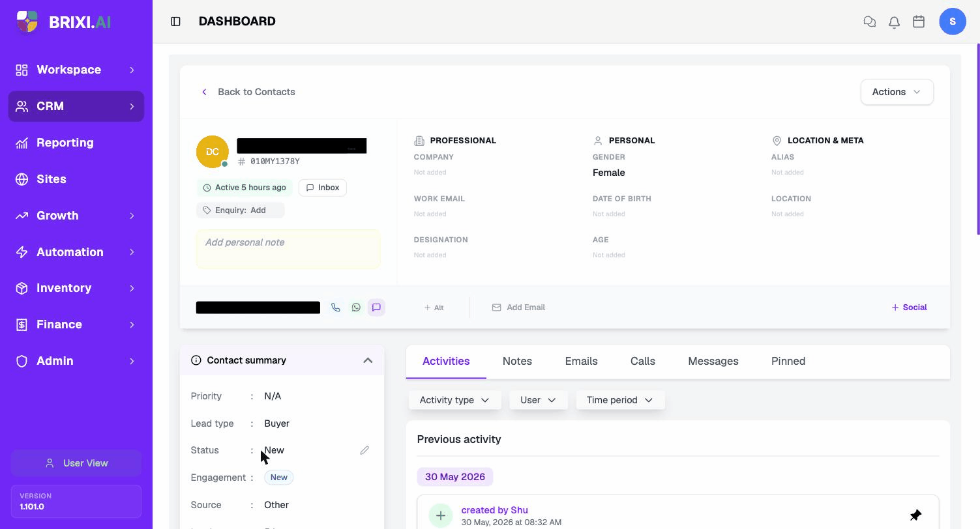
Task: Click the SMS message icon beside WhatsApp
Action: tap(376, 307)
